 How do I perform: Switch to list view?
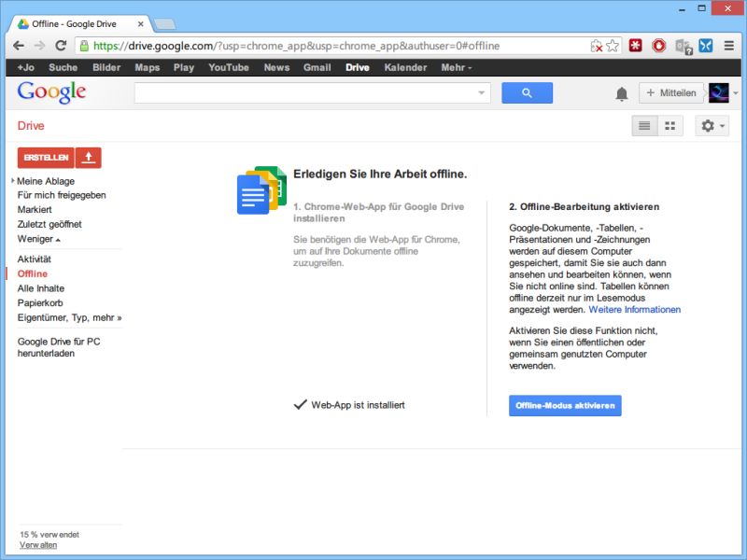click(644, 126)
